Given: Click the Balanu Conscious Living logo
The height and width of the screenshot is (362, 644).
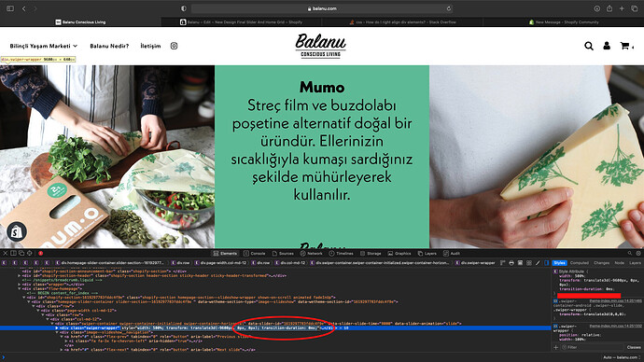Looking at the screenshot, I should coord(320,46).
